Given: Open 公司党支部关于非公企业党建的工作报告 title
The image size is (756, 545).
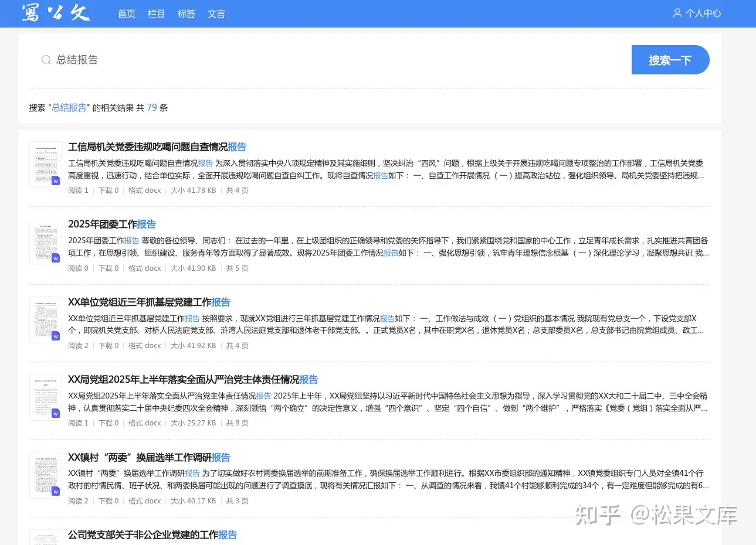Looking at the screenshot, I should click(152, 535).
